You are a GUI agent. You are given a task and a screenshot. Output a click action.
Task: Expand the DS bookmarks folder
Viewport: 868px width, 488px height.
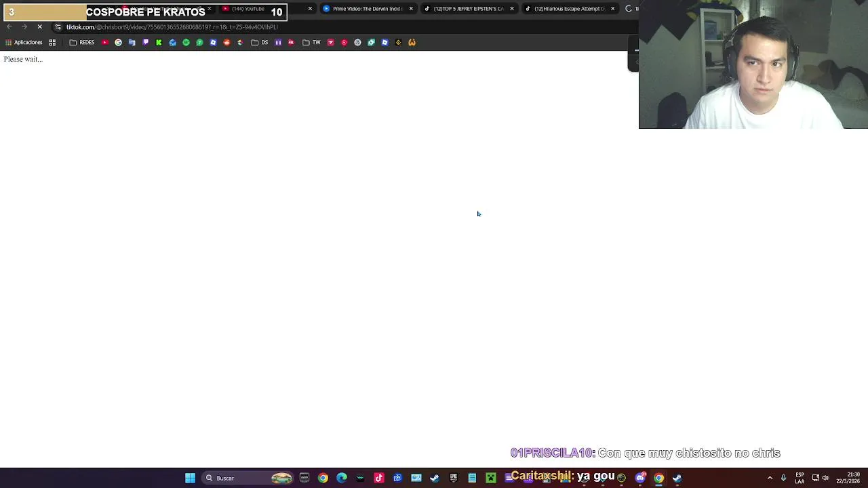tap(260, 43)
